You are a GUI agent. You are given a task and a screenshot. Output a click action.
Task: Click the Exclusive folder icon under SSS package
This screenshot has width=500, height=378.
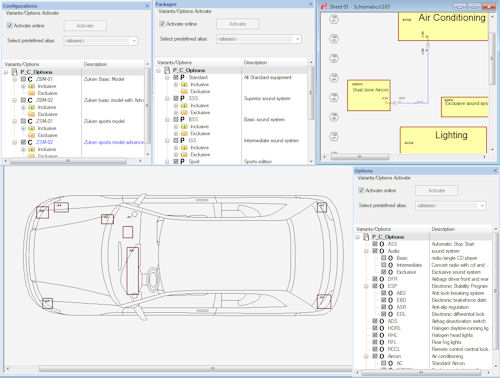(x=184, y=113)
